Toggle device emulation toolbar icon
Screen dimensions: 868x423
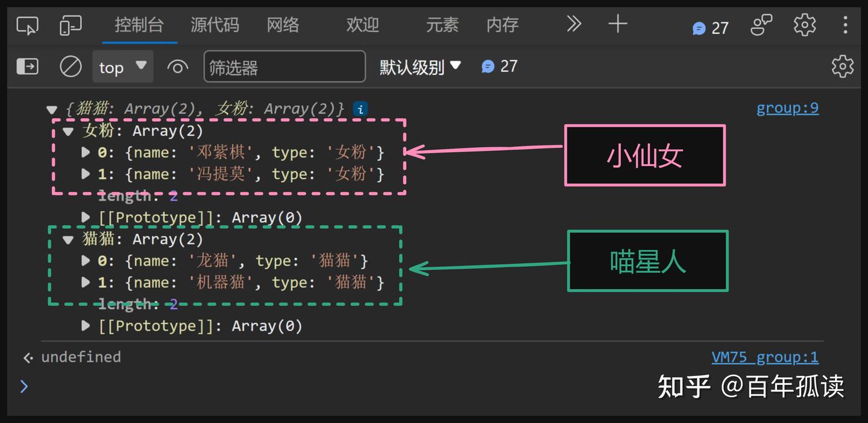(71, 25)
